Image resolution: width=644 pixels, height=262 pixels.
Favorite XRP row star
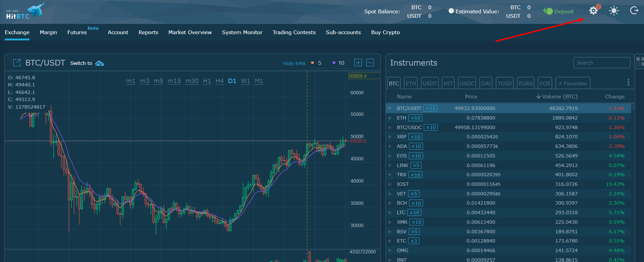(x=390, y=137)
